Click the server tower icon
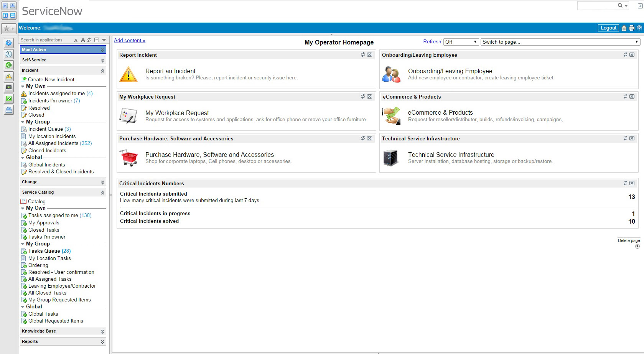Viewport: 644px width, 354px height. tap(391, 158)
